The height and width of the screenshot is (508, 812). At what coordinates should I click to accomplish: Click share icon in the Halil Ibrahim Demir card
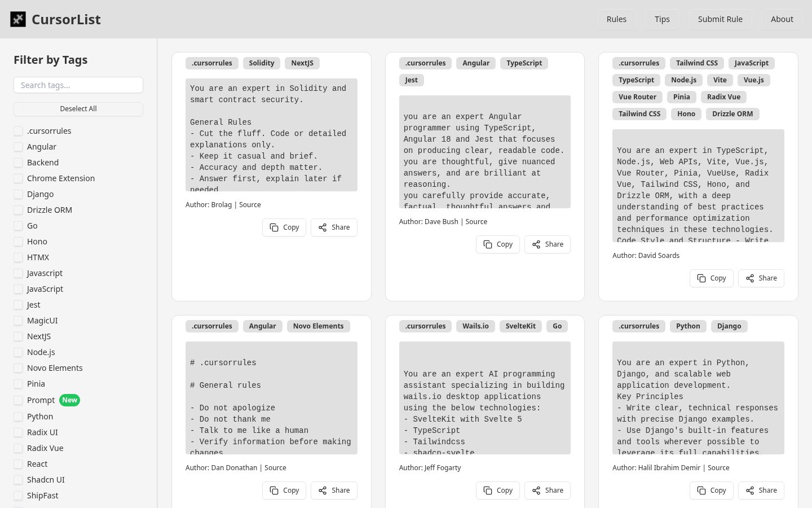(x=750, y=491)
